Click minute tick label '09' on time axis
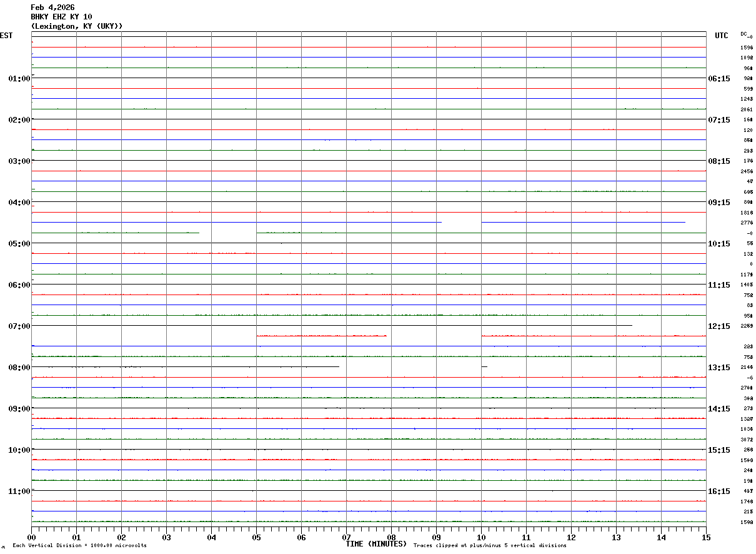This screenshot has width=756, height=554. click(436, 537)
